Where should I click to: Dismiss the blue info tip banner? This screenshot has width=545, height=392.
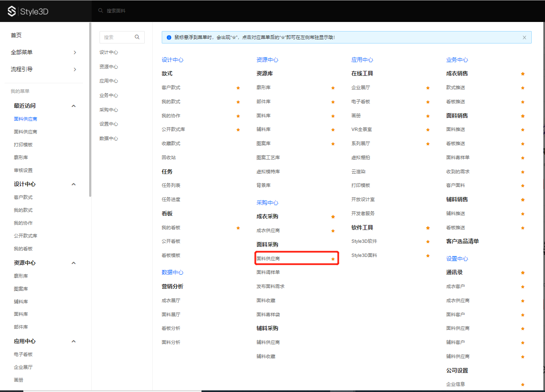tap(524, 37)
